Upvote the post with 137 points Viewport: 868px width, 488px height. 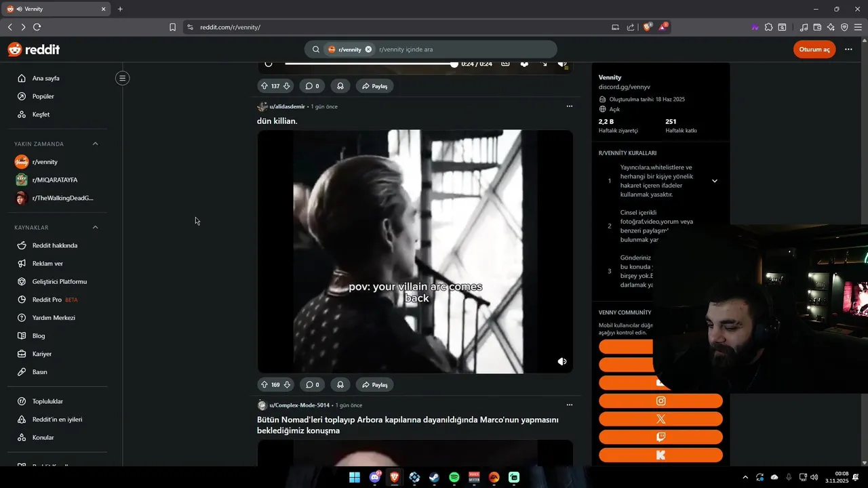[x=264, y=86]
